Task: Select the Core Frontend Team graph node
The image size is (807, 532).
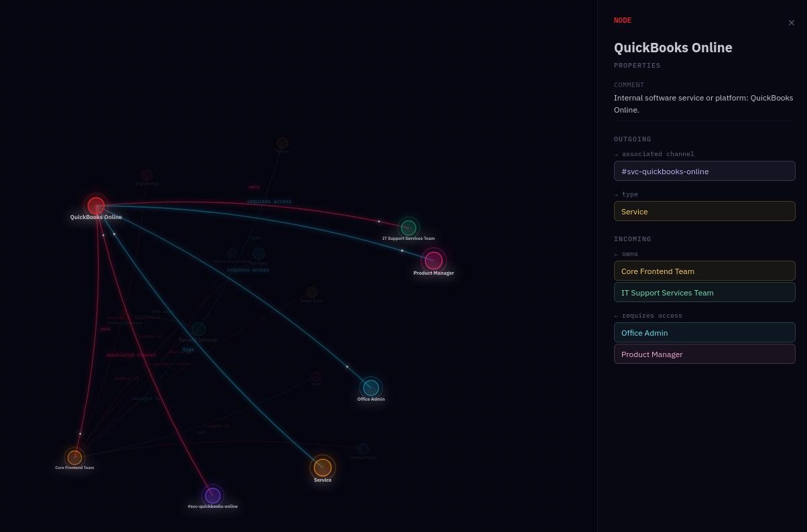Action: tap(74, 458)
